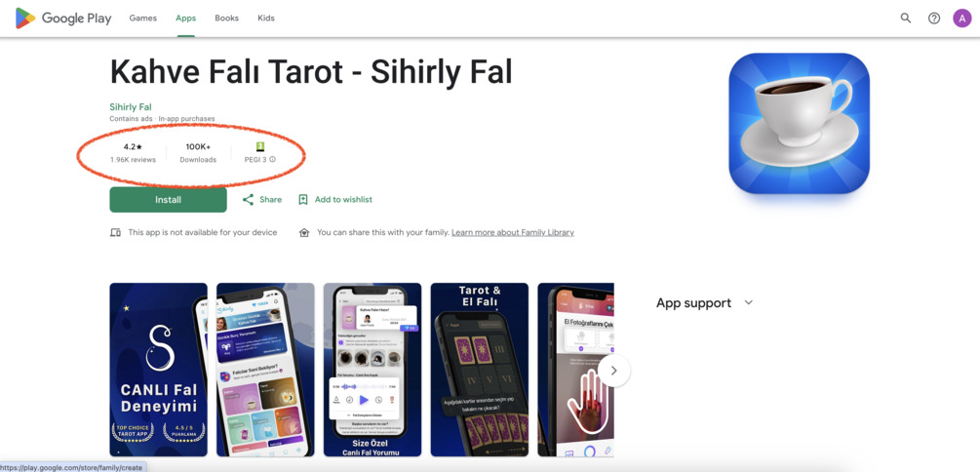Image resolution: width=980 pixels, height=472 pixels.
Task: Click the PEGI 3 rating badge
Action: point(260,147)
